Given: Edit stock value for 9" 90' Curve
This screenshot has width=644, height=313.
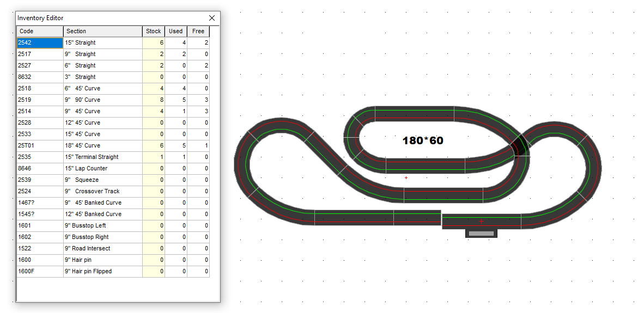Looking at the screenshot, I should pyautogui.click(x=154, y=100).
